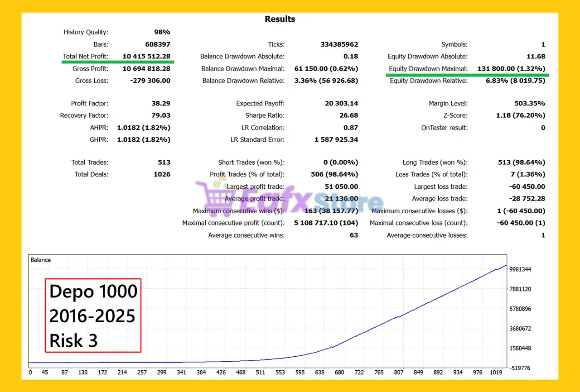Viewport: 580px width, 392px height.
Task: Select the Sharpe Ratio value 26.68
Action: [348, 115]
